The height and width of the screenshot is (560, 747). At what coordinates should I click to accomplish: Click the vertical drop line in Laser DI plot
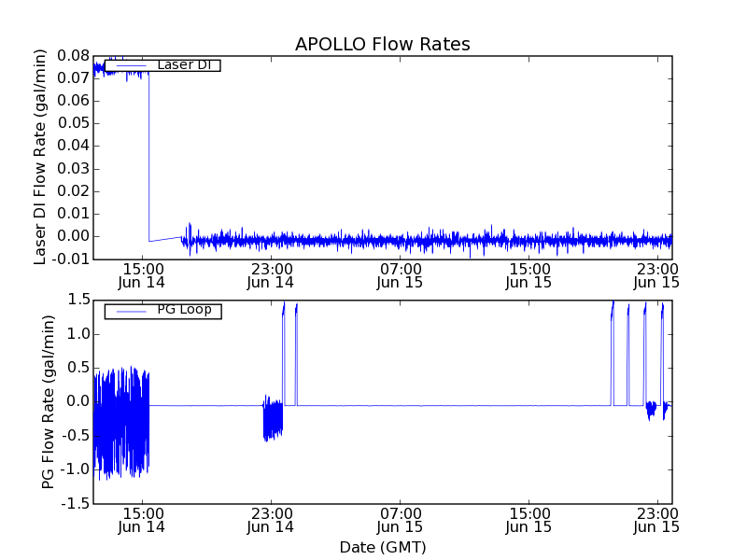click(149, 157)
